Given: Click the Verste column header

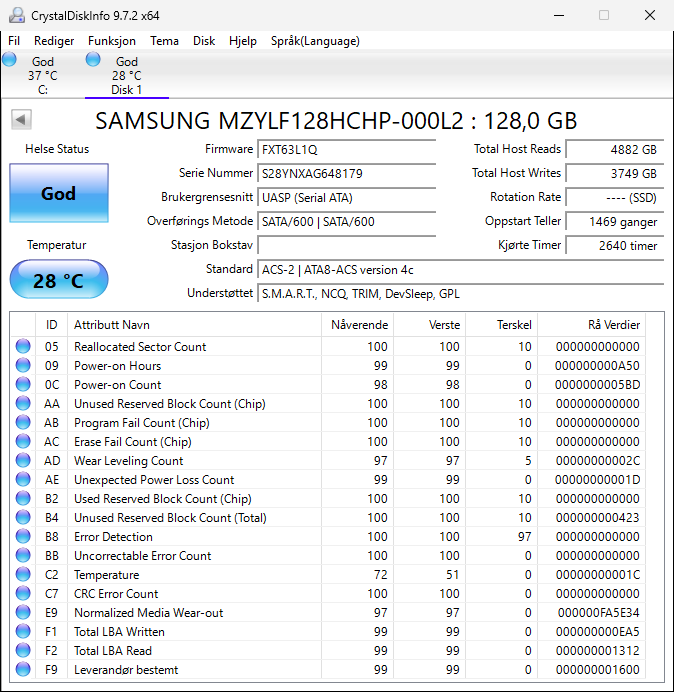Looking at the screenshot, I should [x=429, y=325].
